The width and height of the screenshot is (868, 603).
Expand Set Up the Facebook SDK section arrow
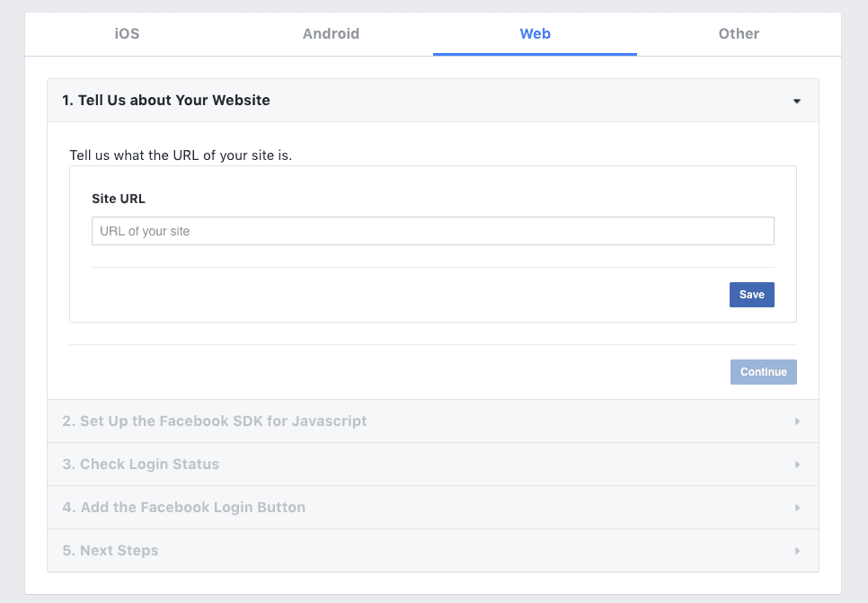point(797,421)
